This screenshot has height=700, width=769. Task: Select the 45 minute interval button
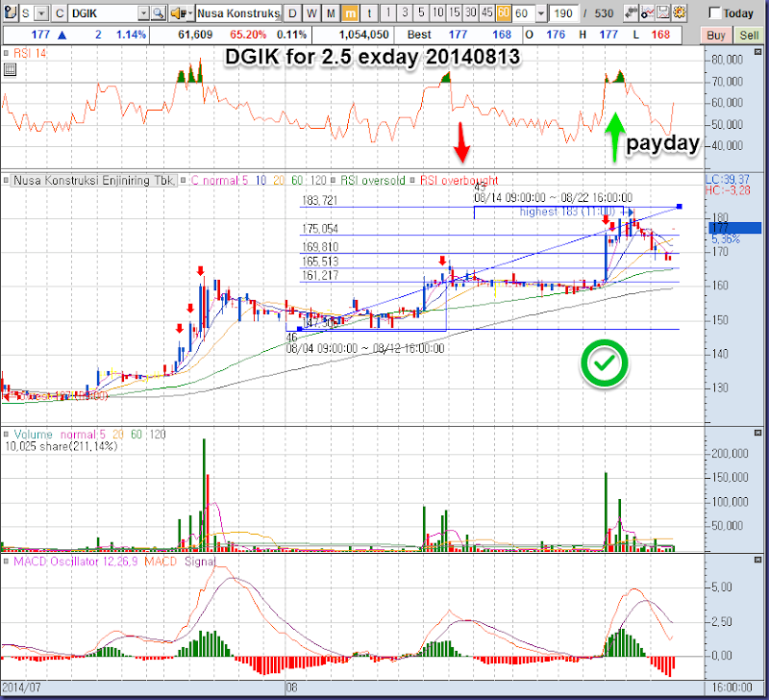coord(487,12)
